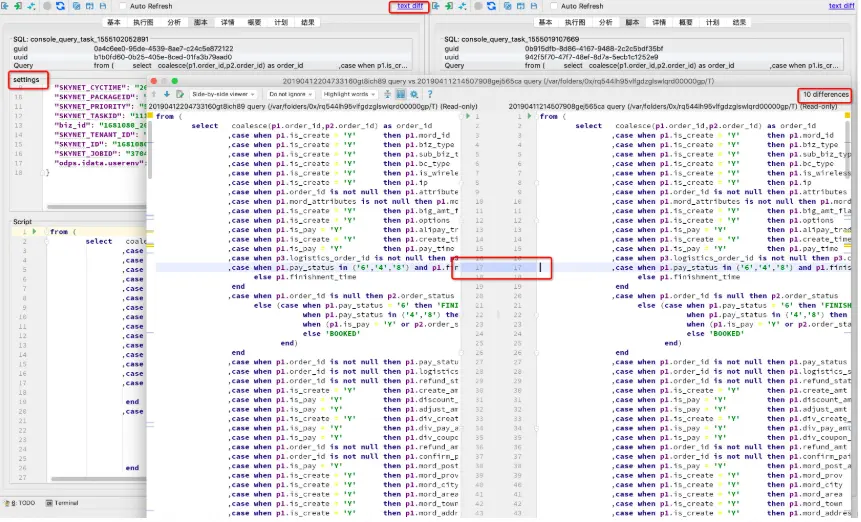The height and width of the screenshot is (522, 861).
Task: Switch to 详情 tab in right panel
Action: 659,23
